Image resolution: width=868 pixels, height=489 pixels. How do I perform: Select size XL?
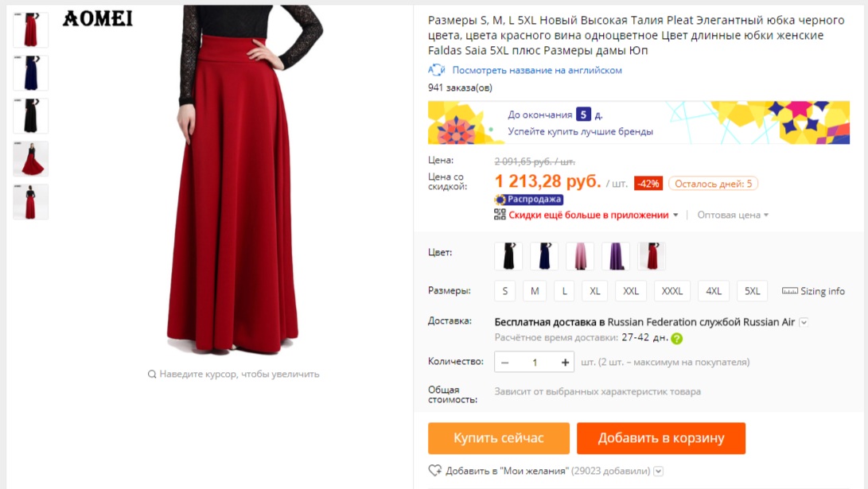(x=595, y=291)
